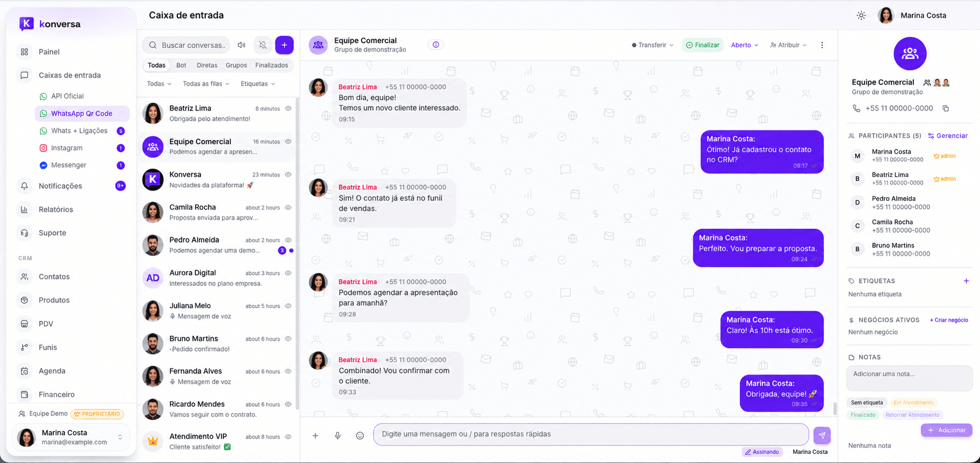Toggle eye icon on Beatriz Lima conversation
The image size is (980, 463).
(288, 108)
